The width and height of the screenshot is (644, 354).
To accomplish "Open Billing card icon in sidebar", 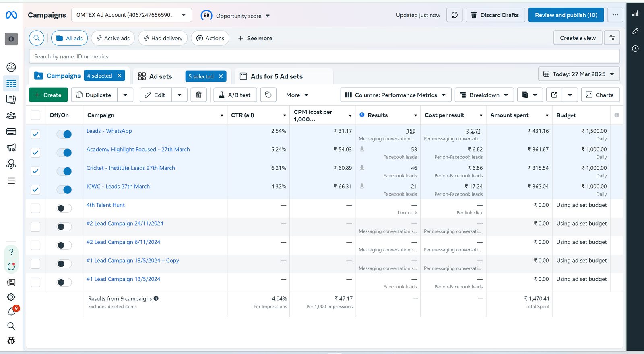I will (x=11, y=132).
